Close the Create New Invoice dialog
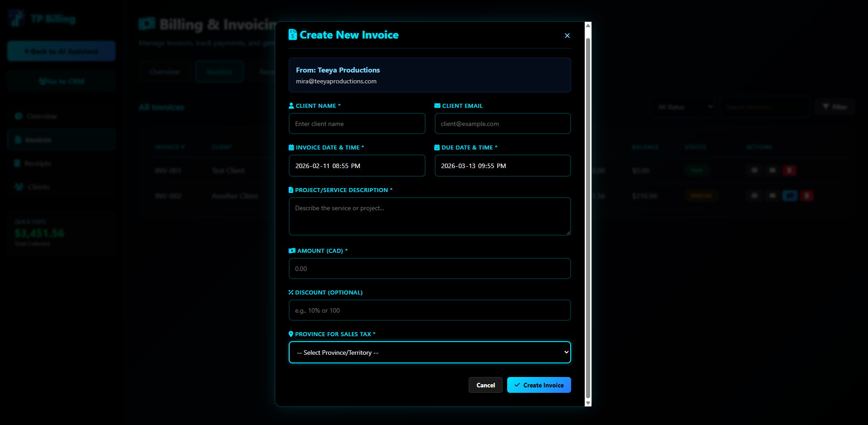 pos(567,35)
